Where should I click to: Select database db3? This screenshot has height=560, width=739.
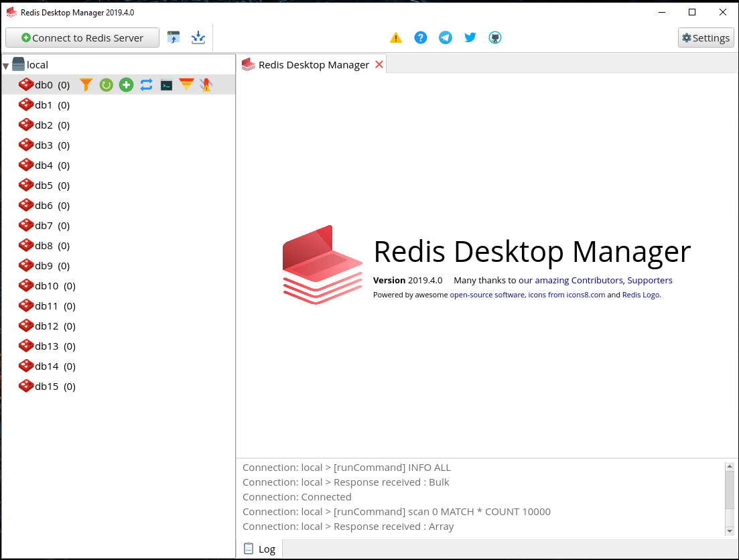pos(119,145)
